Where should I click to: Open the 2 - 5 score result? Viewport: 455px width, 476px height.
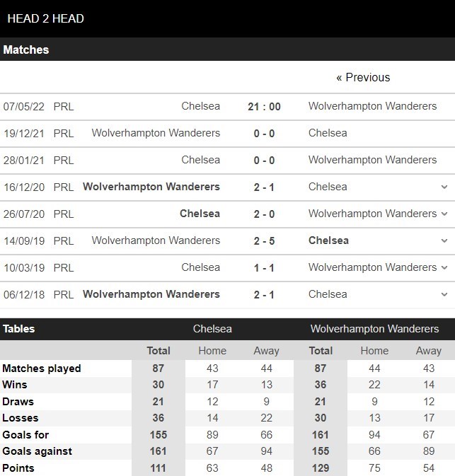click(264, 241)
